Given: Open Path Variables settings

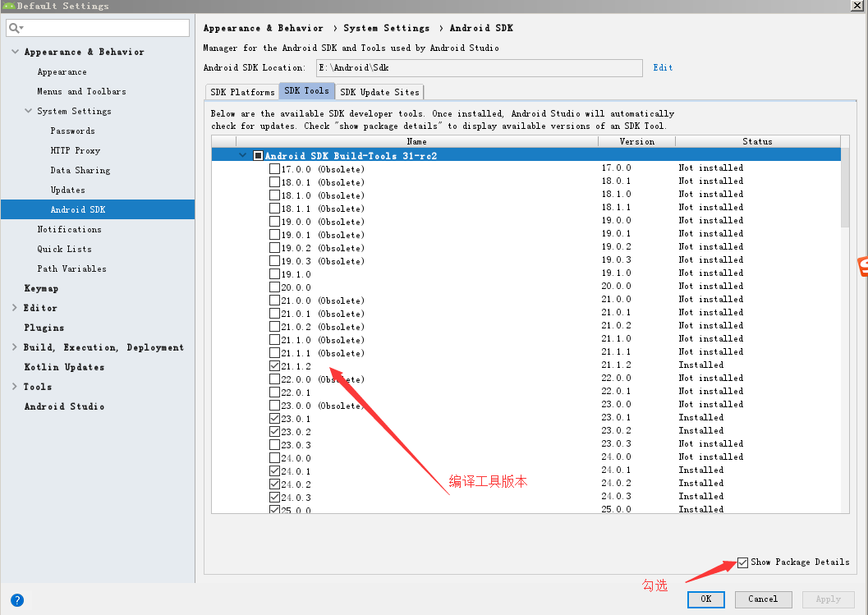Looking at the screenshot, I should 71,268.
